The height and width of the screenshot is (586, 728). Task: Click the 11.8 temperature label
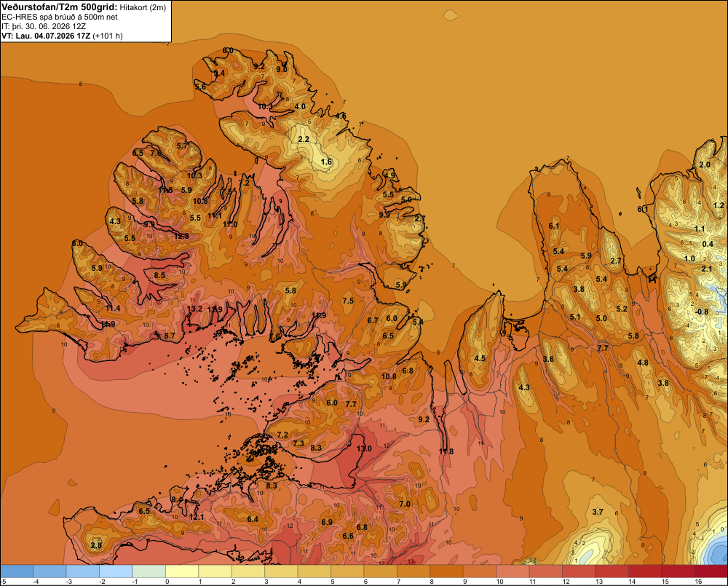446,451
